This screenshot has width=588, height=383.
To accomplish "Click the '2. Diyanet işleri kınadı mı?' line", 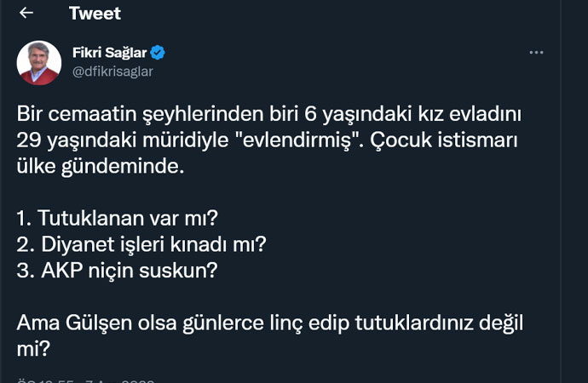I will (141, 244).
